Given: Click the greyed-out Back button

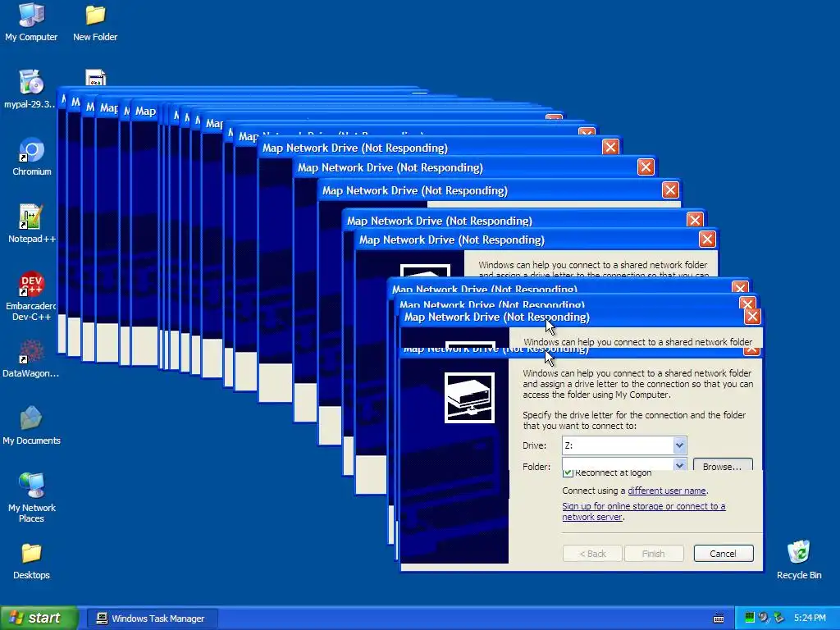Looking at the screenshot, I should (x=592, y=554).
